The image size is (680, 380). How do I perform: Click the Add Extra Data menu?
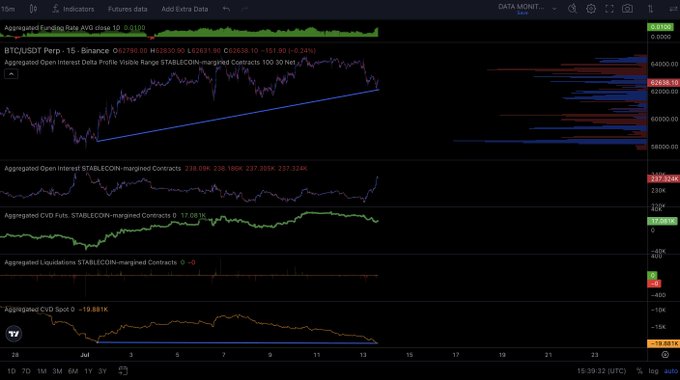click(x=184, y=9)
